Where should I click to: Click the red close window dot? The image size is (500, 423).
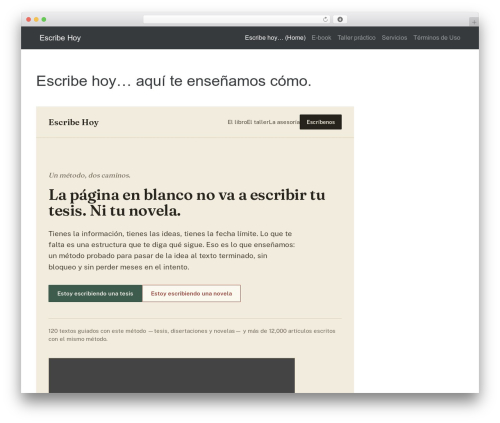click(x=29, y=20)
